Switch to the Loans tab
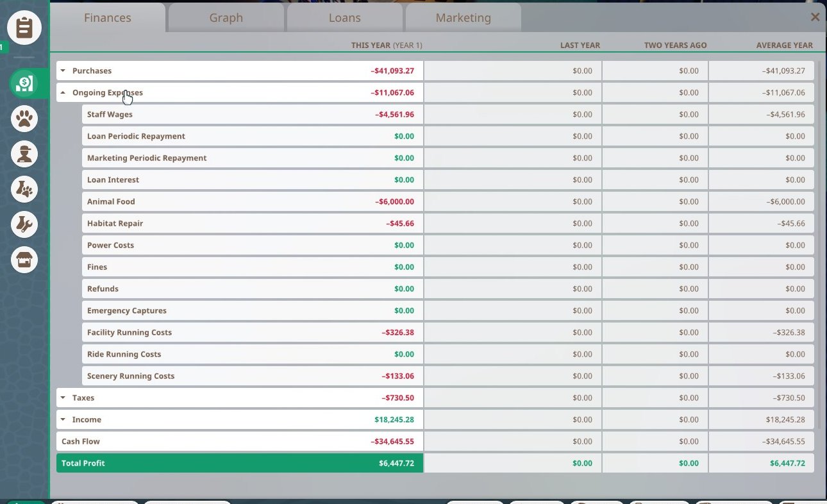 tap(345, 18)
